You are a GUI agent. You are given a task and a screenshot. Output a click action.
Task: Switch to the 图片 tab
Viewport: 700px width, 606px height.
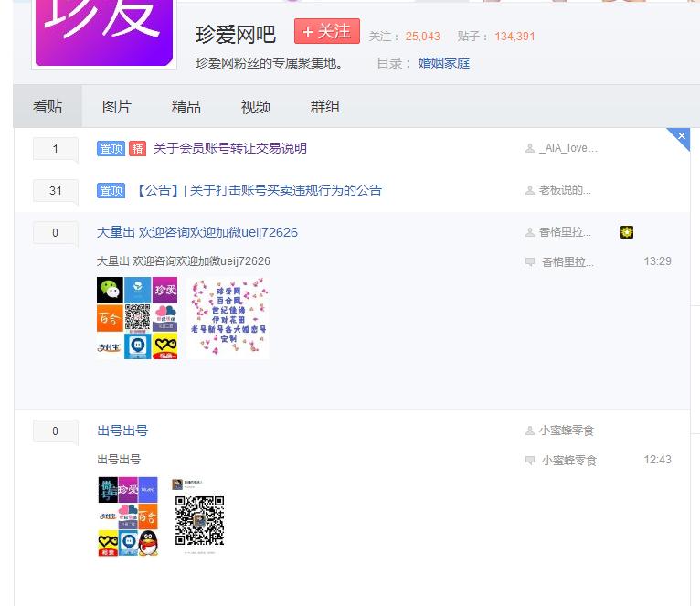pyautogui.click(x=117, y=107)
